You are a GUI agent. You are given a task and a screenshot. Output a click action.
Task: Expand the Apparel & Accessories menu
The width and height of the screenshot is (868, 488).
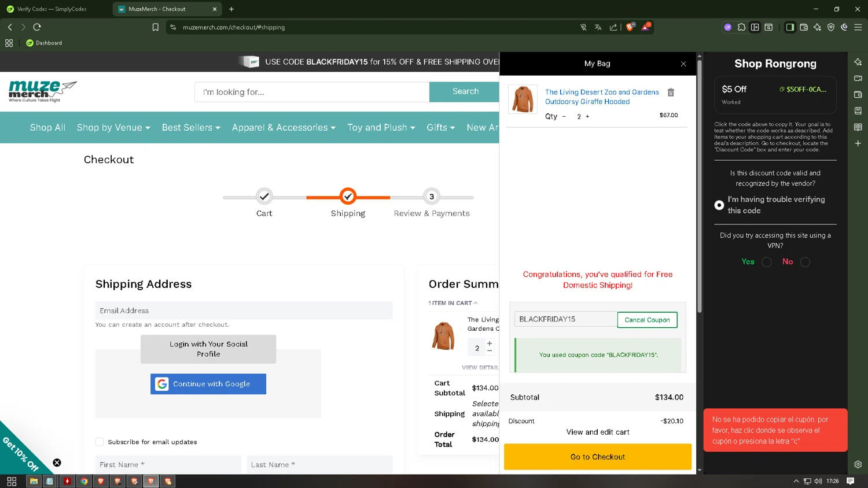click(284, 128)
